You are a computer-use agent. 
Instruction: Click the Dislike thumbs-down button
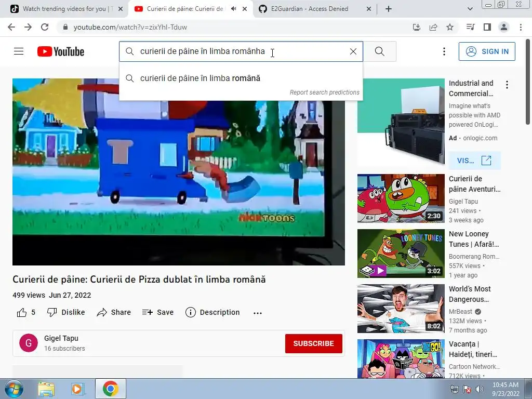click(x=66, y=312)
